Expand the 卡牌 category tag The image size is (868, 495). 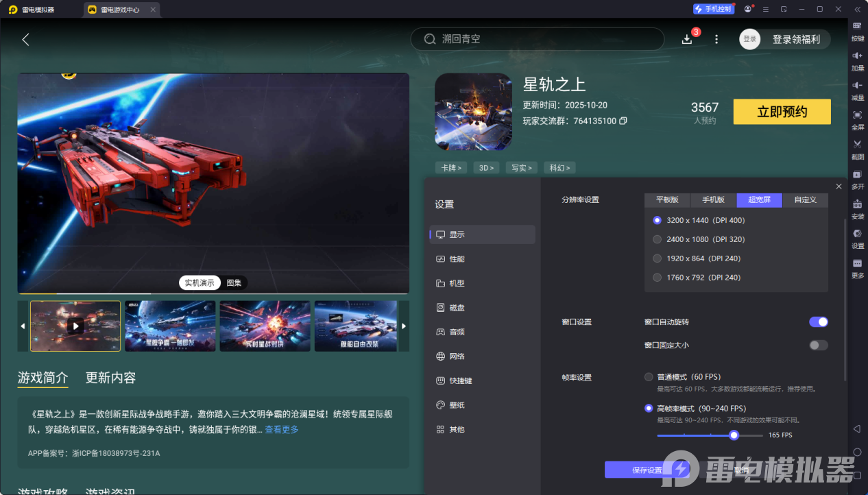451,167
